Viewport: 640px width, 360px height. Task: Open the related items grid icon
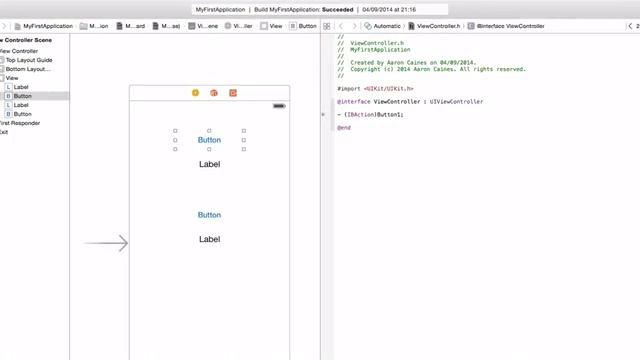tap(327, 26)
